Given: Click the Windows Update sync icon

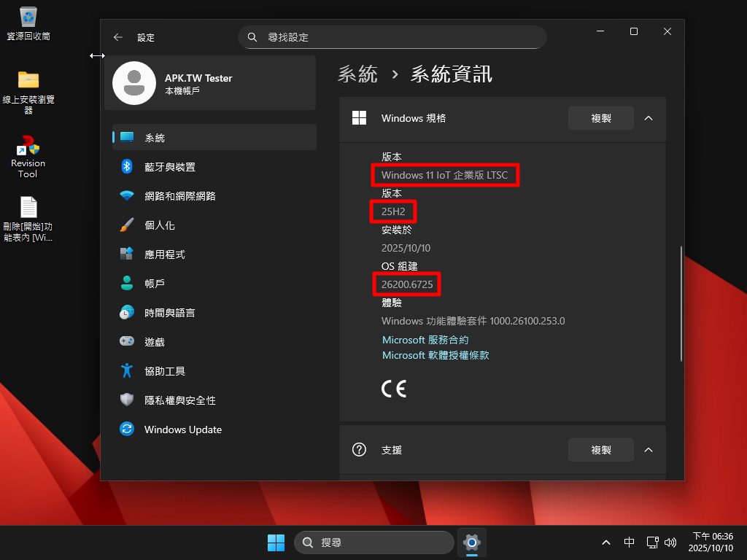Looking at the screenshot, I should (x=127, y=429).
